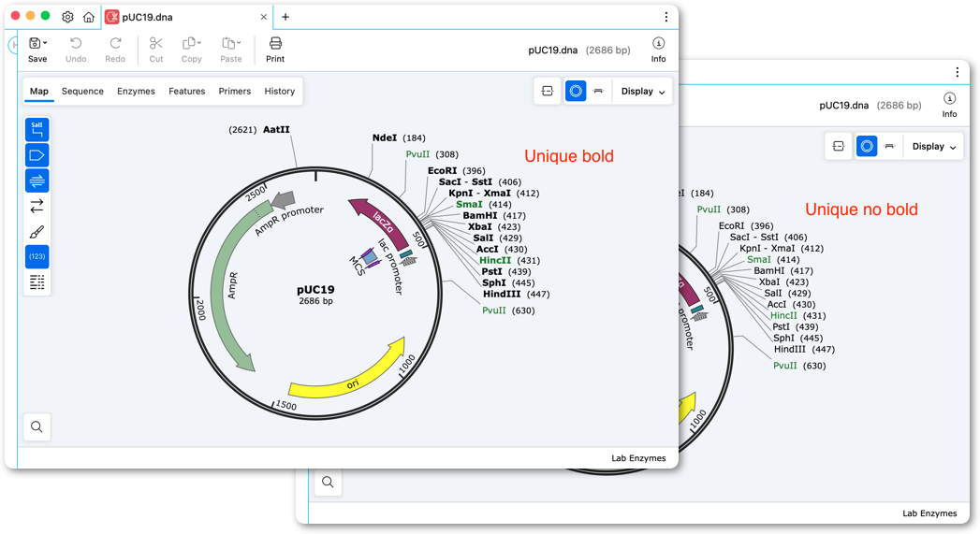Click the Print icon in toolbar
980x534 pixels.
point(275,50)
